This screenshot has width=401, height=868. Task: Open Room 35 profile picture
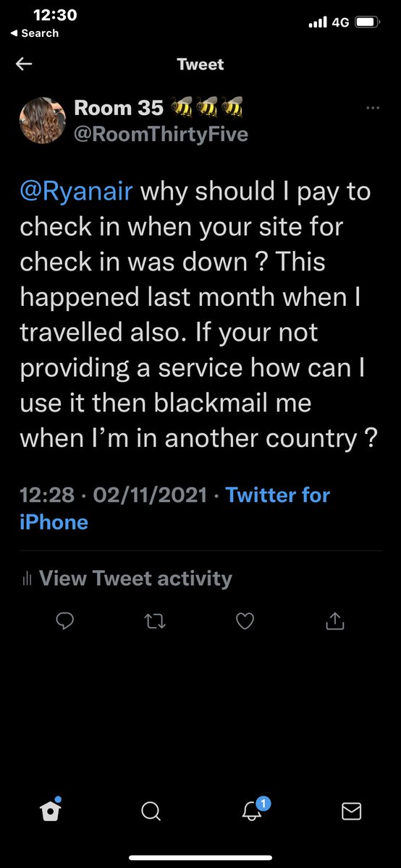(43, 121)
